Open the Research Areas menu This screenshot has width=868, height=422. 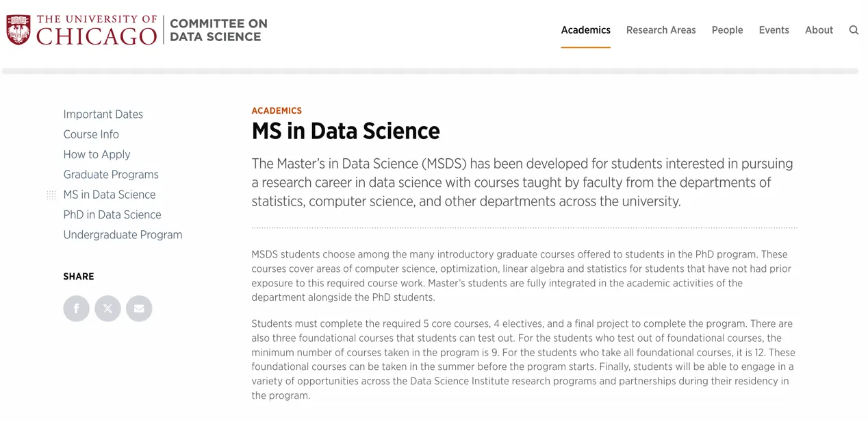click(661, 30)
